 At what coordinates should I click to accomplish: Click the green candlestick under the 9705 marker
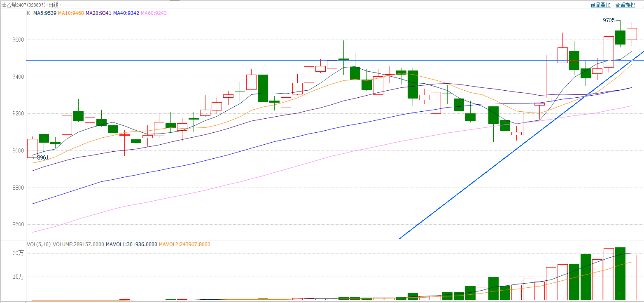point(620,38)
